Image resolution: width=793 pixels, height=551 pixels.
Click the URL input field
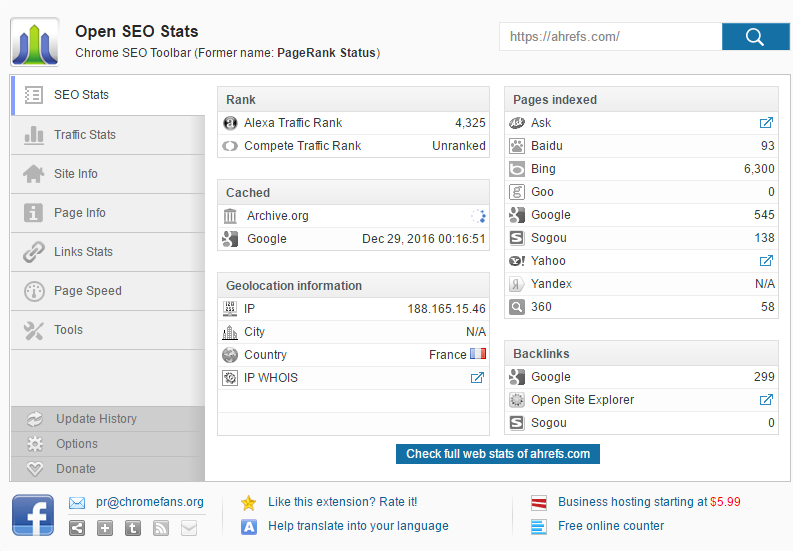(610, 36)
